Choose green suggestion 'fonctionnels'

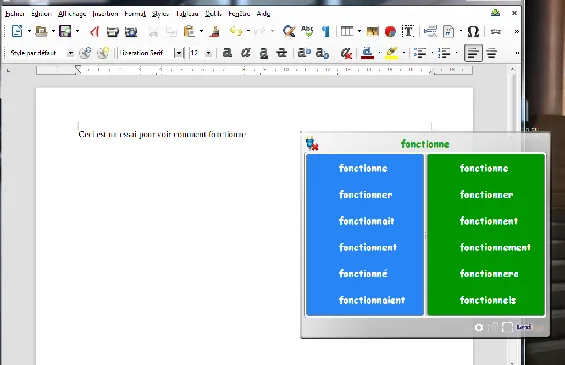(488, 300)
